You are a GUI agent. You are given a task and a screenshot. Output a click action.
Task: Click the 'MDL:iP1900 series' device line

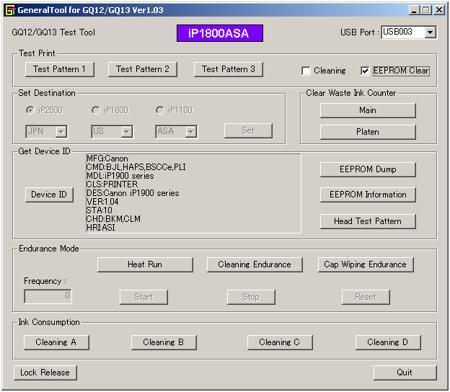pyautogui.click(x=120, y=176)
